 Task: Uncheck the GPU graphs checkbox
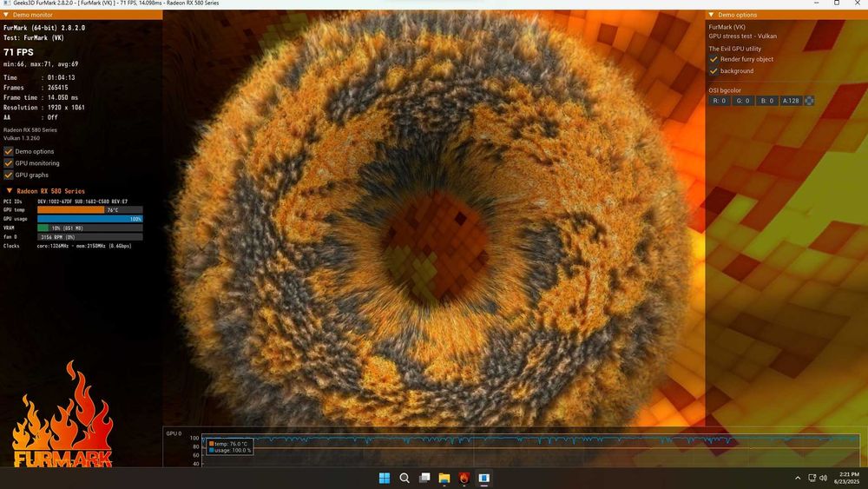click(x=9, y=175)
